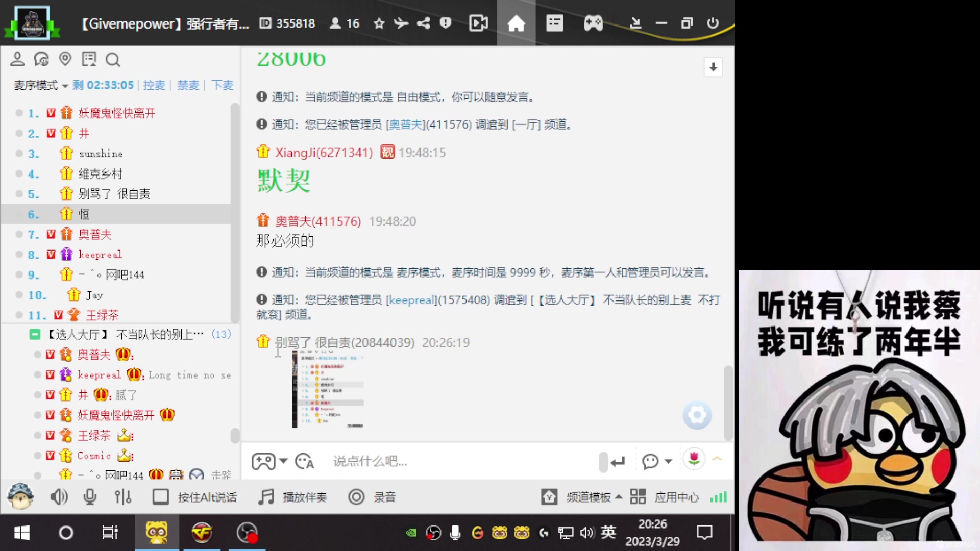Click the screen recording icon
Screen dimensions: 980x551
479,23
